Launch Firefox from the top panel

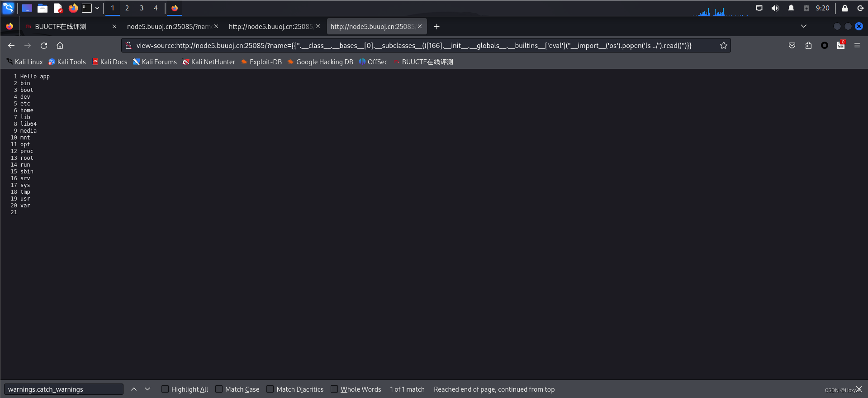(73, 8)
